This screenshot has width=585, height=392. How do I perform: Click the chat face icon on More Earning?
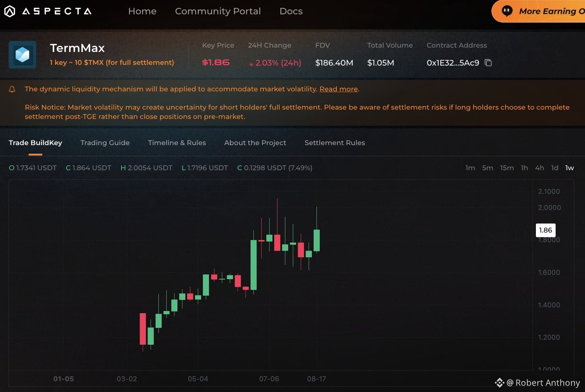point(507,11)
